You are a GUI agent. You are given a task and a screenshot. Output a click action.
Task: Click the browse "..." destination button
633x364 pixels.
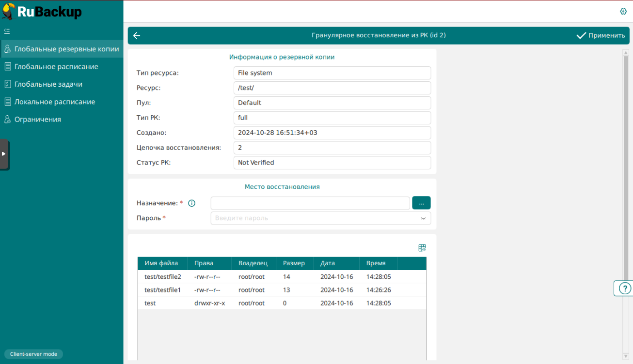coord(421,203)
